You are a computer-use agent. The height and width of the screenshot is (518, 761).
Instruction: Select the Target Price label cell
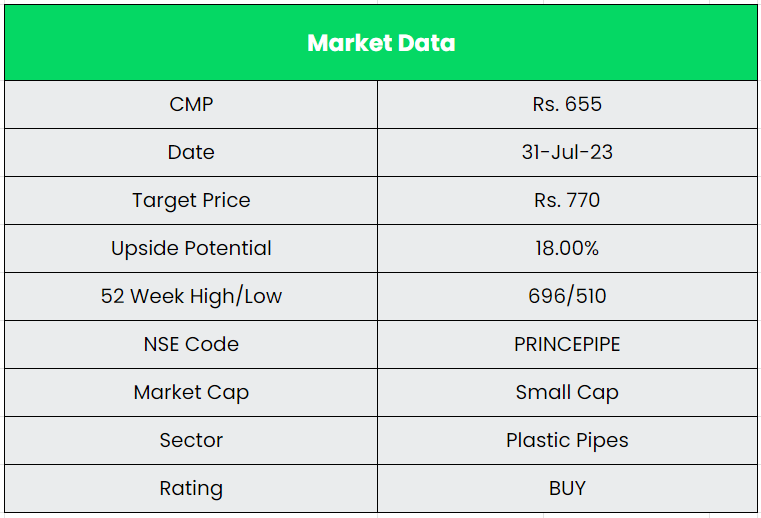tap(191, 200)
